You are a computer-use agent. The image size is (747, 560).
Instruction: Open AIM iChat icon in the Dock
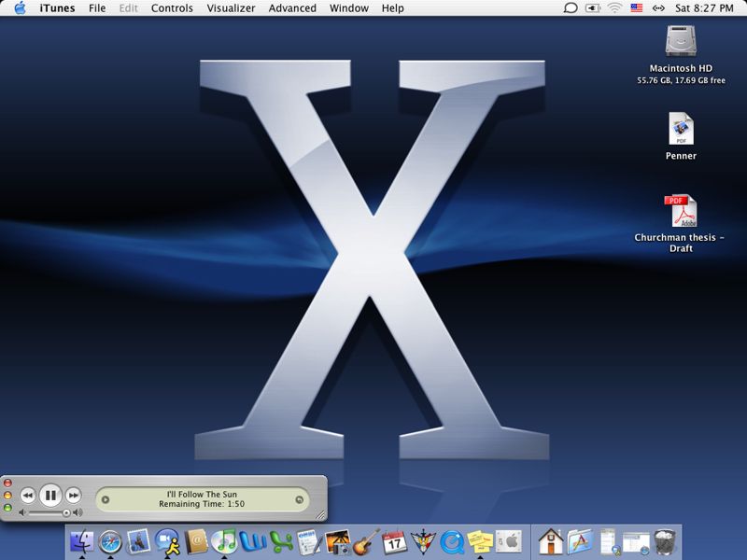(x=167, y=542)
